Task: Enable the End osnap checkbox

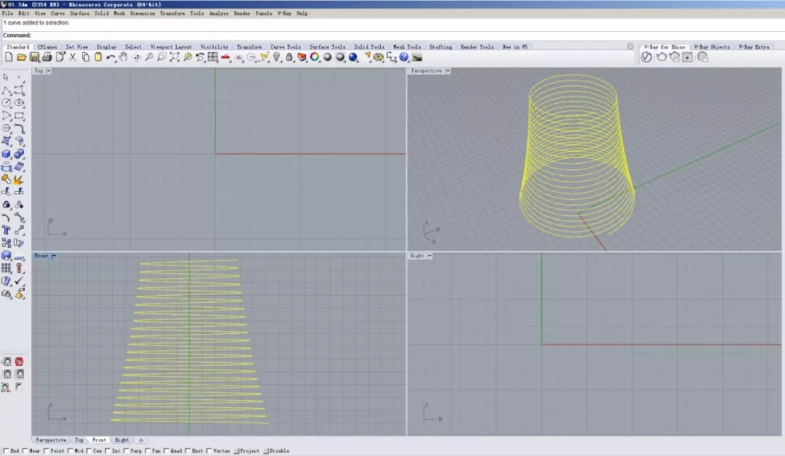Action: (5, 451)
